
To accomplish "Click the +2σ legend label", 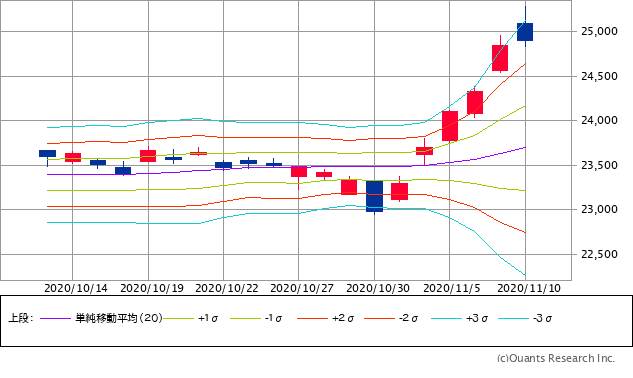I will pyautogui.click(x=342, y=319).
